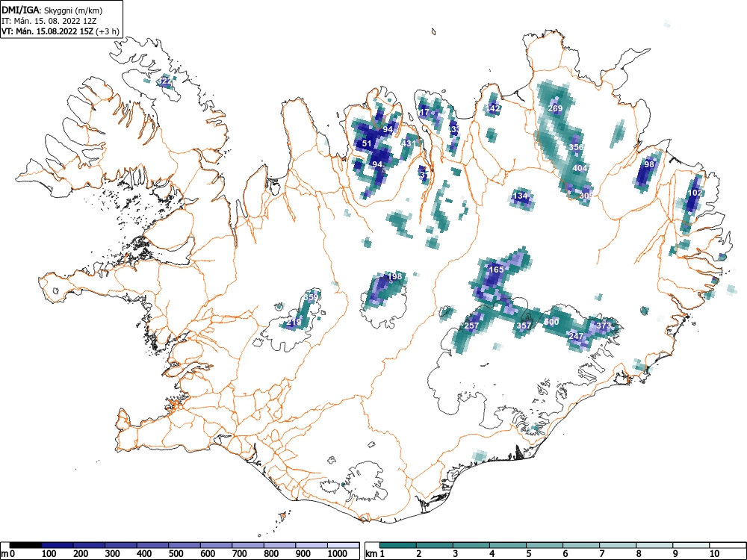
Task: Select the 373 visibility label
Action: 604,326
